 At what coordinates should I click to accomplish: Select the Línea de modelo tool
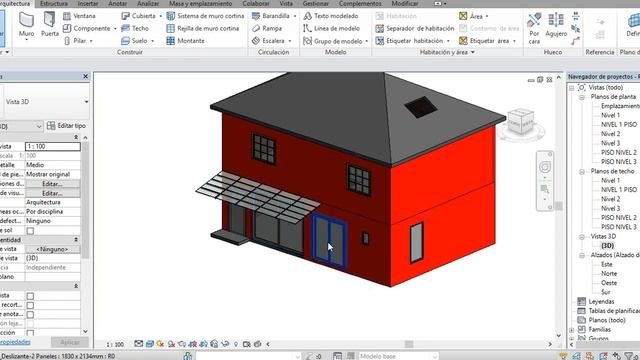coord(331,28)
